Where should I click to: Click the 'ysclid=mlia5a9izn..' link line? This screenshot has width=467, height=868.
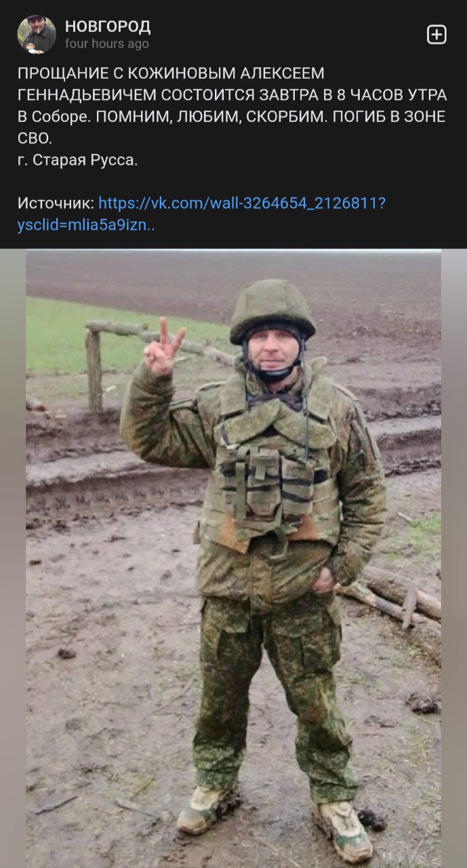click(x=86, y=225)
